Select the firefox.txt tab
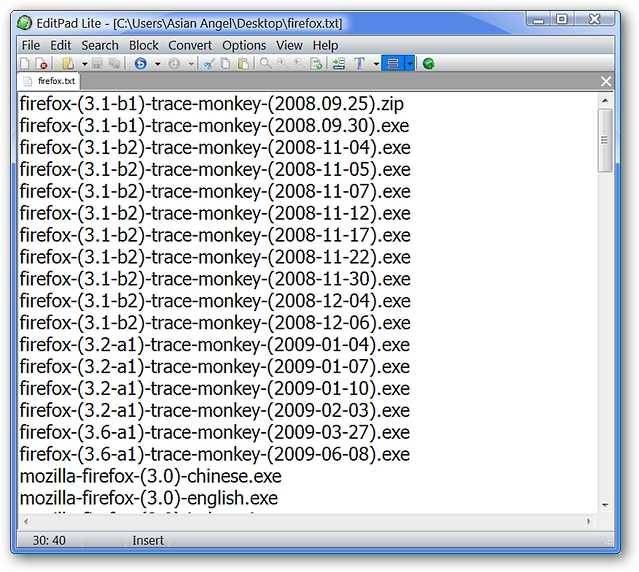The height and width of the screenshot is (572, 639). pyautogui.click(x=49, y=81)
